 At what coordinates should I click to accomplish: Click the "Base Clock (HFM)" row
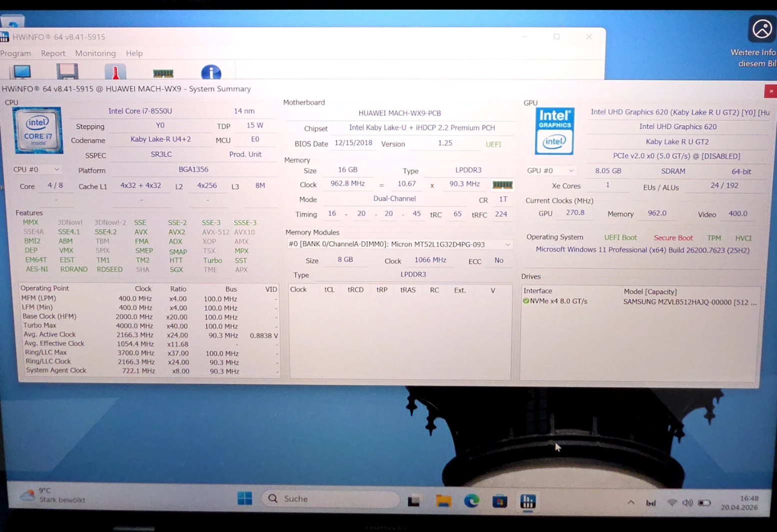149,317
